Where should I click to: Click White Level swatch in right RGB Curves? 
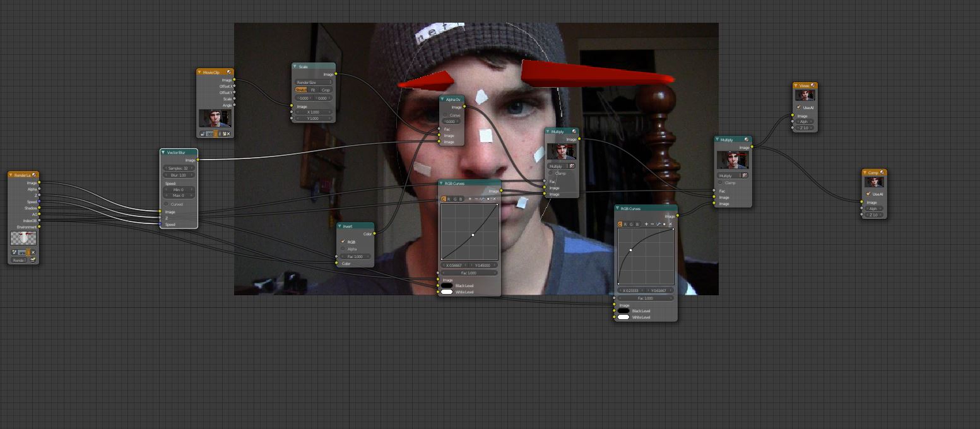point(623,317)
